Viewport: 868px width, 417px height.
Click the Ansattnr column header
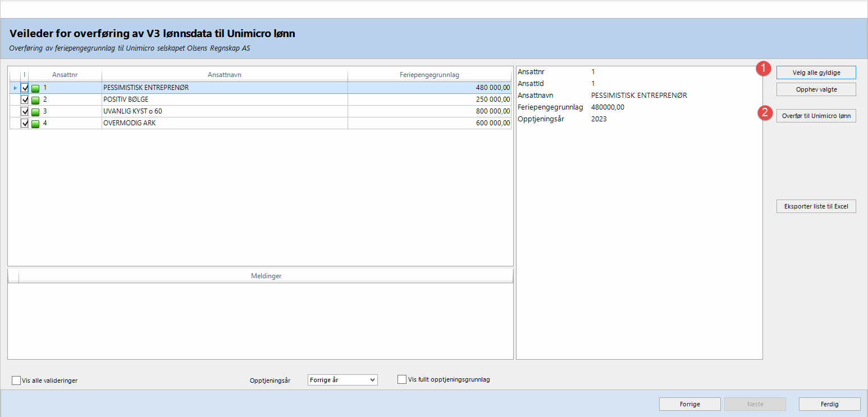65,75
